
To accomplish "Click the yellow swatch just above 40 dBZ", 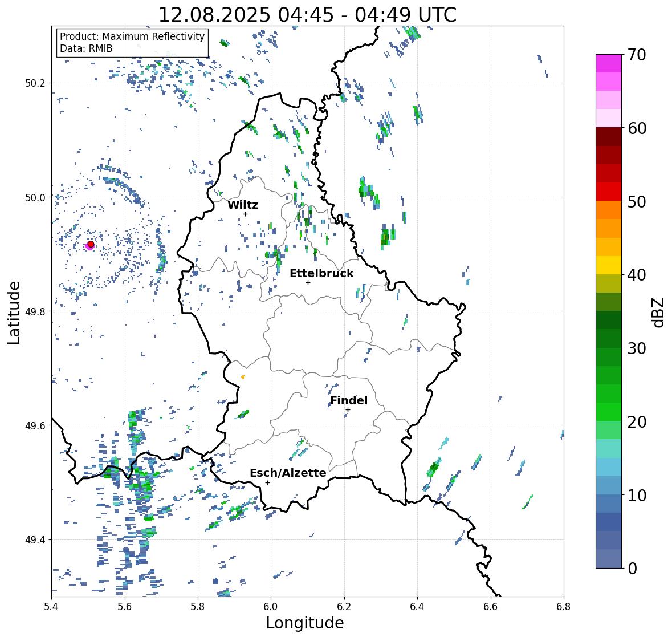I will 609,265.
